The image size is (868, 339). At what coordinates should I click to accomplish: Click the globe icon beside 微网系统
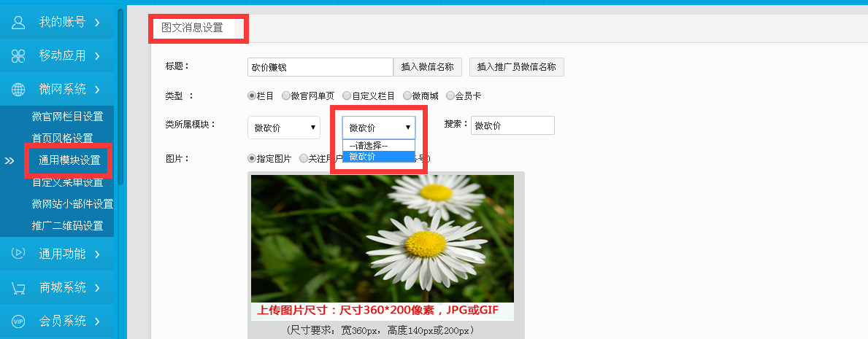18,89
